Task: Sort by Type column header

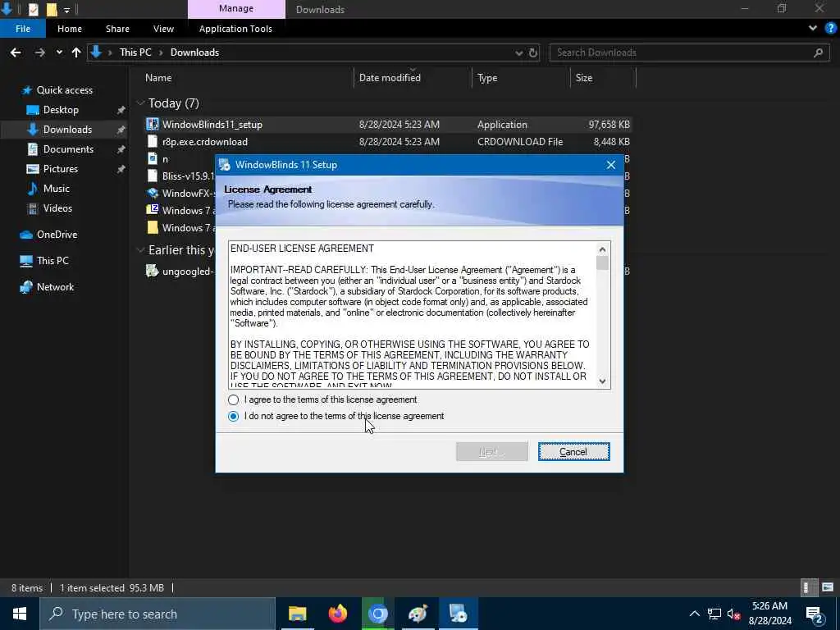Action: [487, 78]
